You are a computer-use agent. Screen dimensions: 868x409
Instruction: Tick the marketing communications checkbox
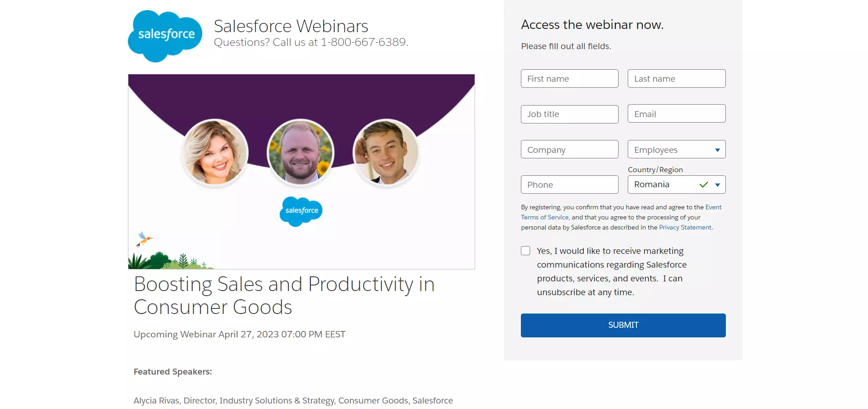pos(525,251)
